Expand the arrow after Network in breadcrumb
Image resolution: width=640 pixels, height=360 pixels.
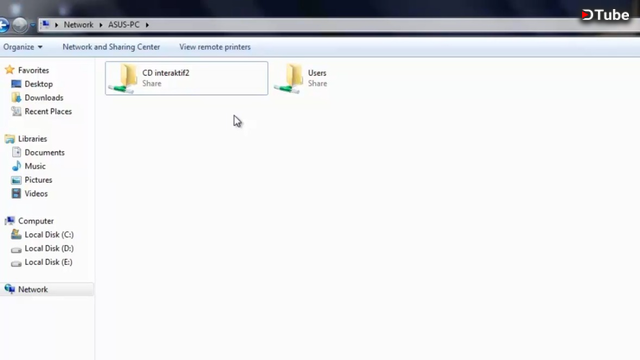click(101, 25)
